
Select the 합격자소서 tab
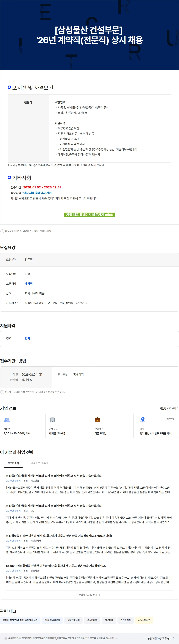pyautogui.click(x=13, y=463)
